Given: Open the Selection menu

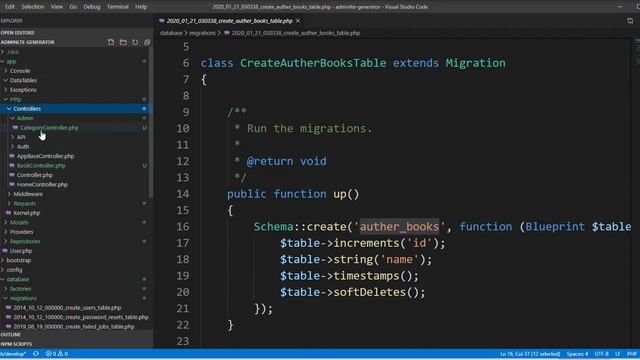Looking at the screenshot, I should coord(33,7).
